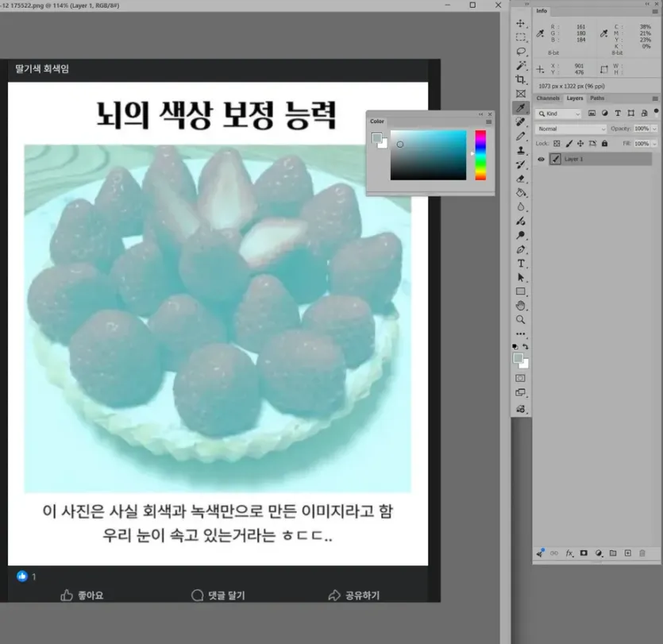Lock image pixels with brush icon
The image size is (663, 644).
click(569, 144)
